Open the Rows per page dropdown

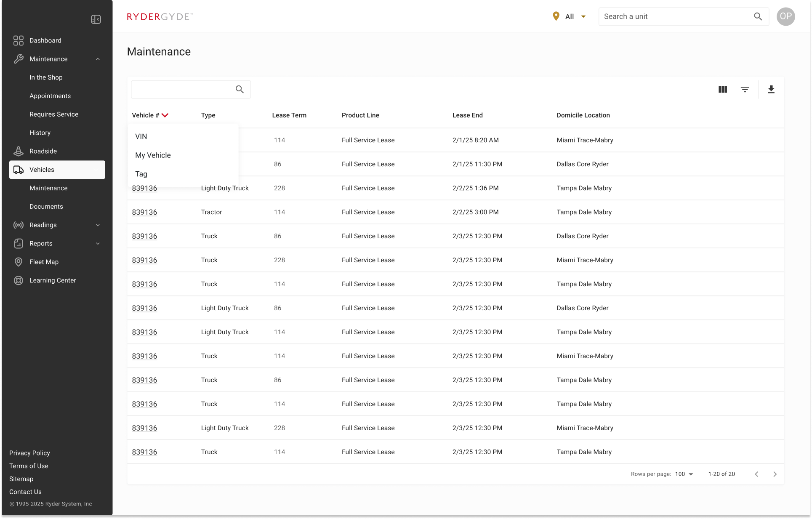(684, 474)
